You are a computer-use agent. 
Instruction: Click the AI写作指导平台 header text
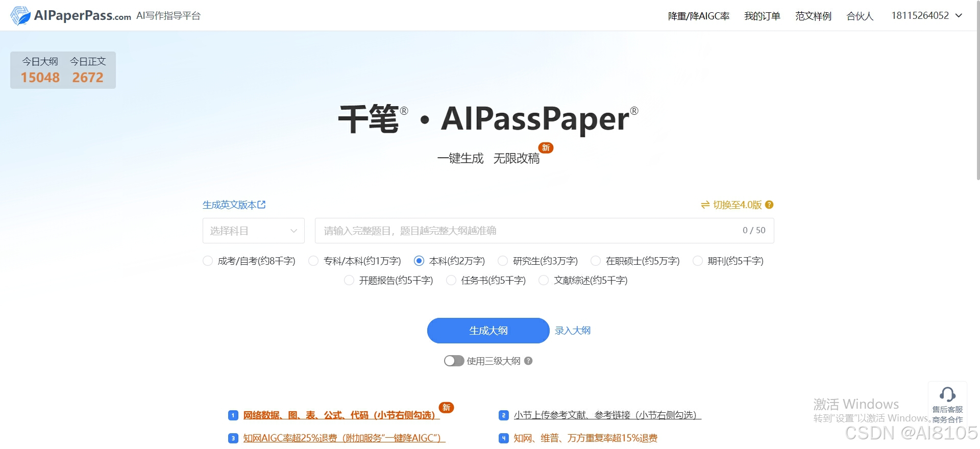tap(168, 16)
